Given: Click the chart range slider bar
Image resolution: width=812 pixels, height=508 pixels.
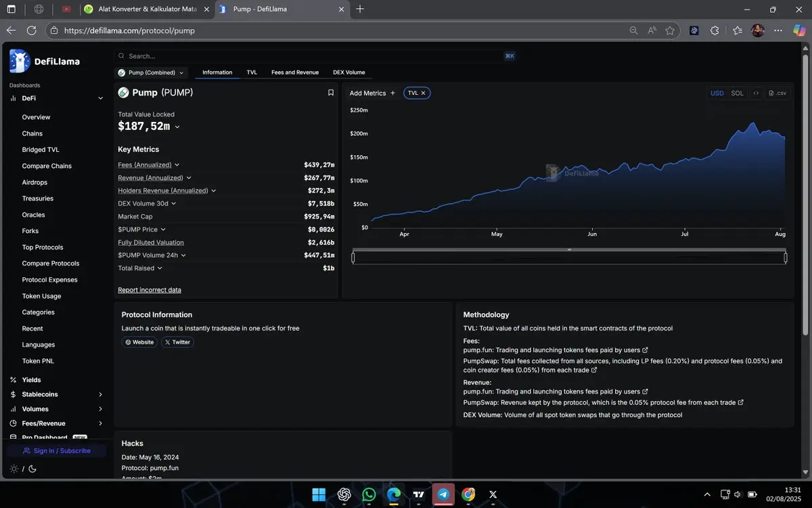Looking at the screenshot, I should click(x=569, y=257).
